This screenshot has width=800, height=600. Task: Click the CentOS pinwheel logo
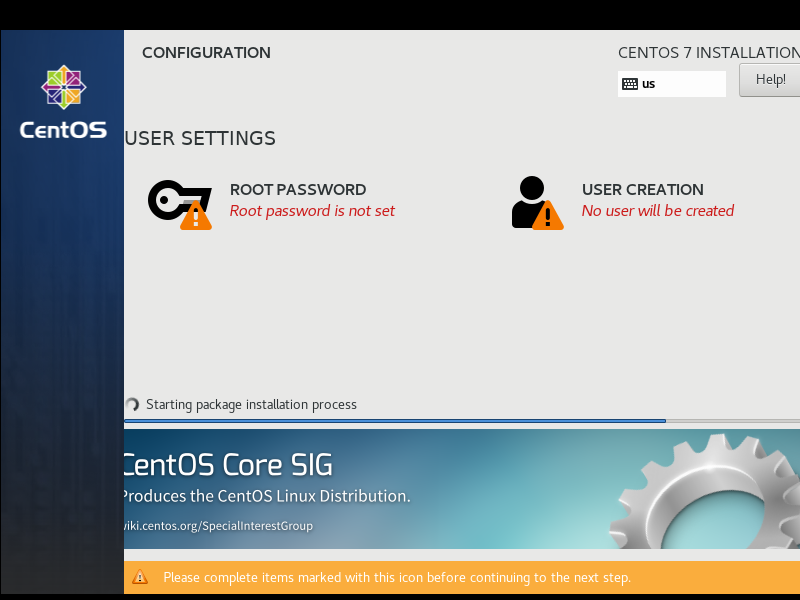tap(64, 87)
